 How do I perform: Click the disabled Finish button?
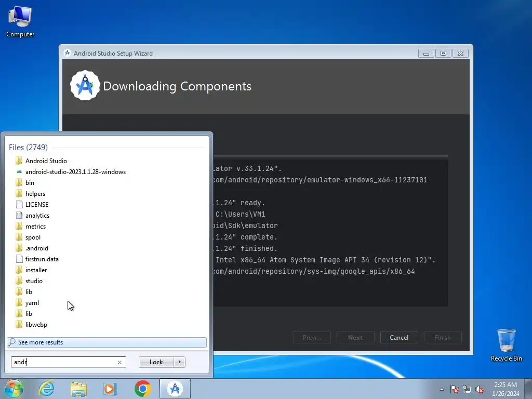443,337
